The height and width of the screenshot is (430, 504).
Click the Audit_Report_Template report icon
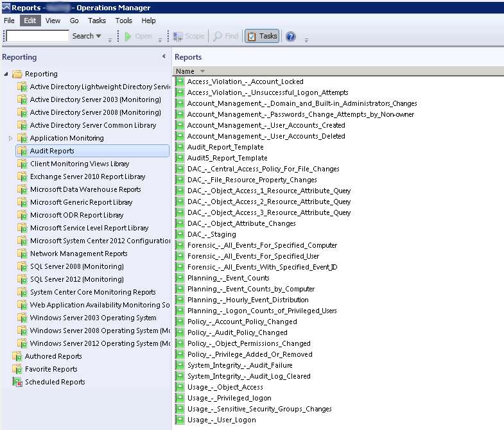point(180,147)
